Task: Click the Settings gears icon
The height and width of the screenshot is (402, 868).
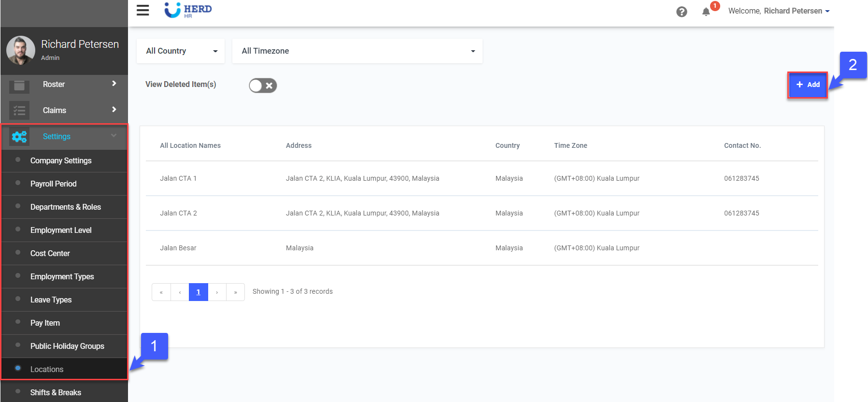Action: pyautogui.click(x=19, y=137)
